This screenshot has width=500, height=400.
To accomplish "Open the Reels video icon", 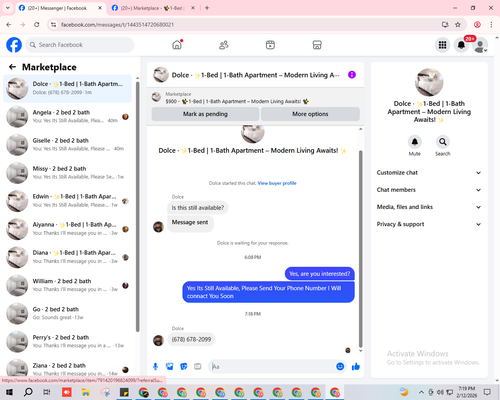I will pyautogui.click(x=270, y=45).
